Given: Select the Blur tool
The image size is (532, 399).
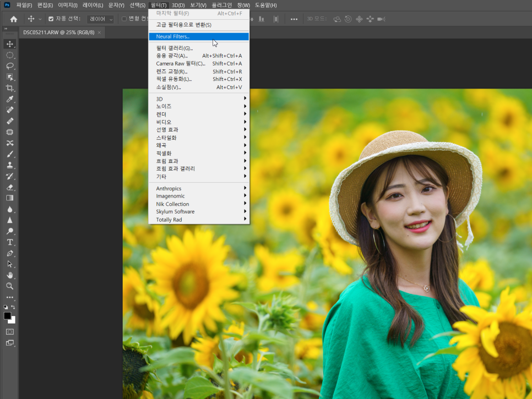Looking at the screenshot, I should [x=10, y=209].
